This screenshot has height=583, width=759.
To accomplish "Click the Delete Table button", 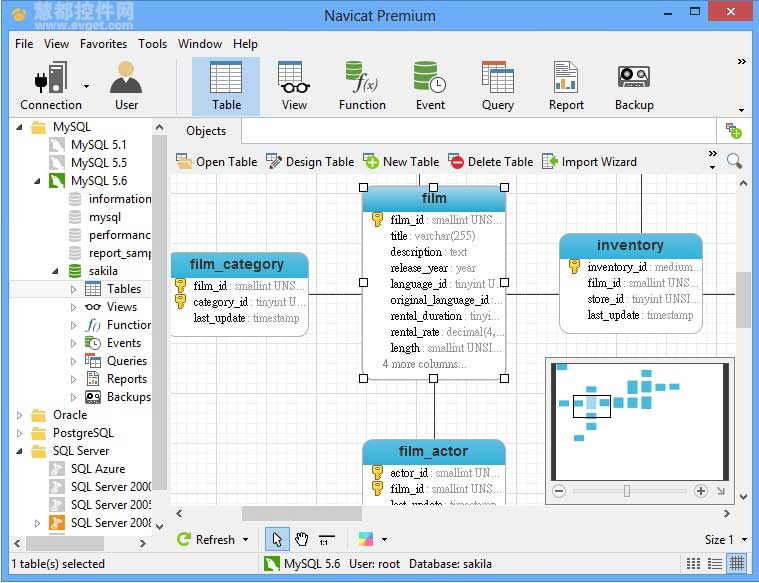I will coord(490,161).
